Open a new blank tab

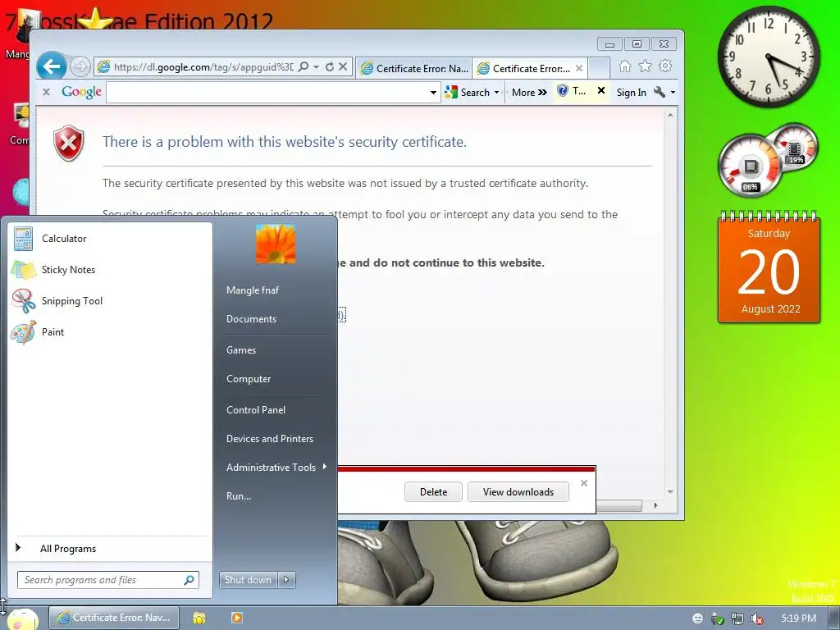(599, 68)
